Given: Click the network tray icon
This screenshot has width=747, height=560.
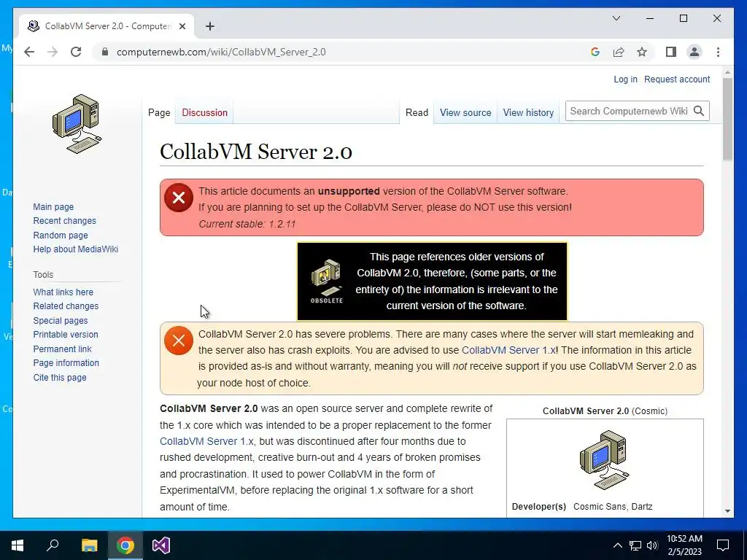Looking at the screenshot, I should click(x=635, y=545).
